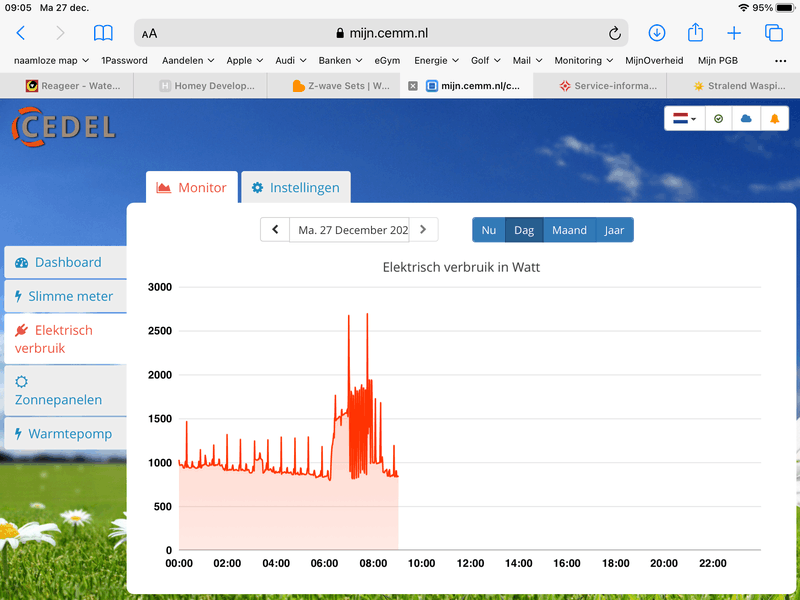The height and width of the screenshot is (600, 800).
Task: Show tab overview icon
Action: (773, 33)
